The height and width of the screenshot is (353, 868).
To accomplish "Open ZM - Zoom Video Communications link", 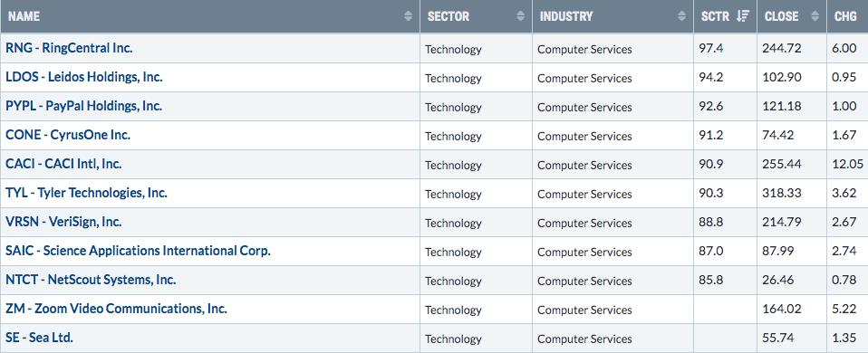I will [x=116, y=309].
